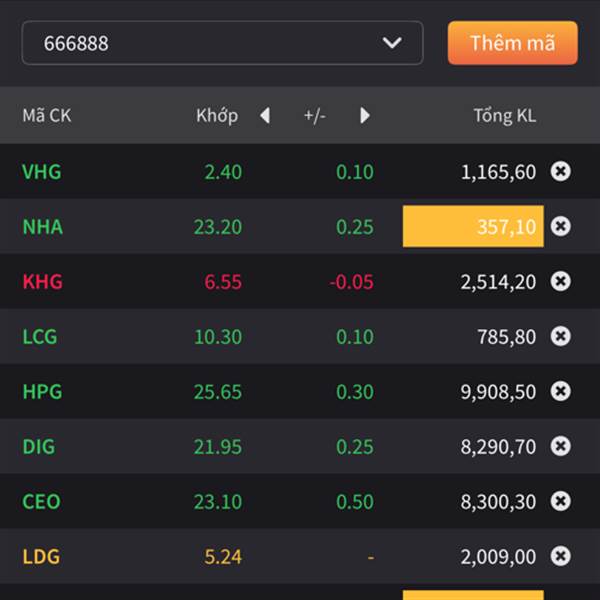Select the highlighted NHA volume cell
This screenshot has height=600, width=600.
(473, 226)
